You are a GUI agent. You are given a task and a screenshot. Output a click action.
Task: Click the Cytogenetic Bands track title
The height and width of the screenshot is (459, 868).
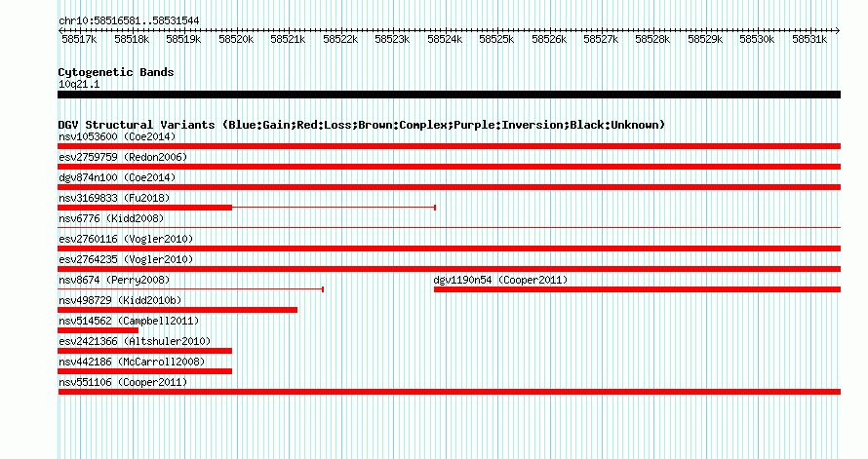pos(116,72)
